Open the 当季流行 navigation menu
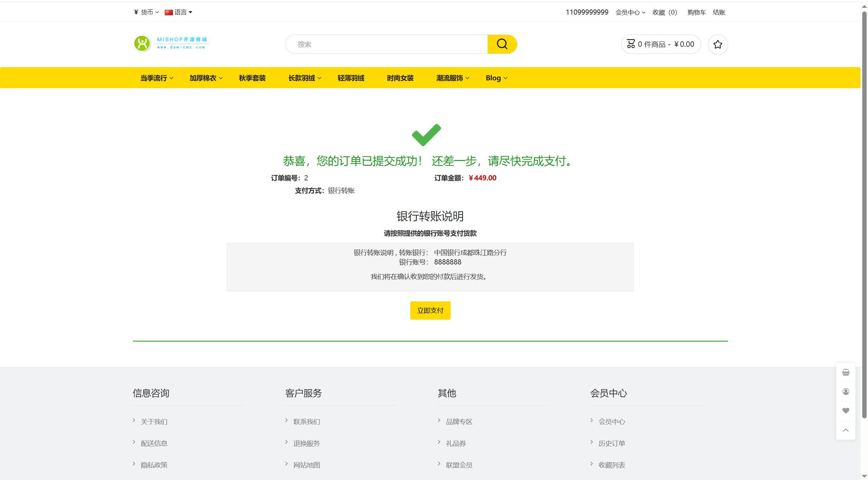The width and height of the screenshot is (868, 480). pyautogui.click(x=157, y=78)
